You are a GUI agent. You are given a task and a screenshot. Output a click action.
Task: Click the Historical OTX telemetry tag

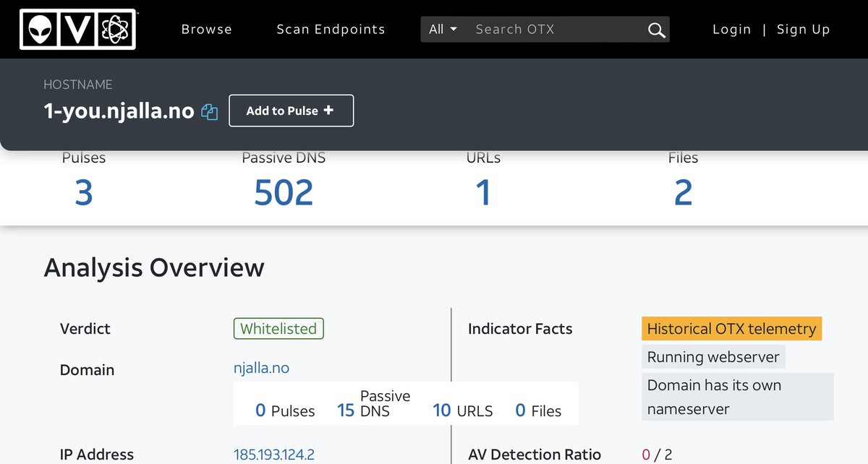(x=731, y=329)
